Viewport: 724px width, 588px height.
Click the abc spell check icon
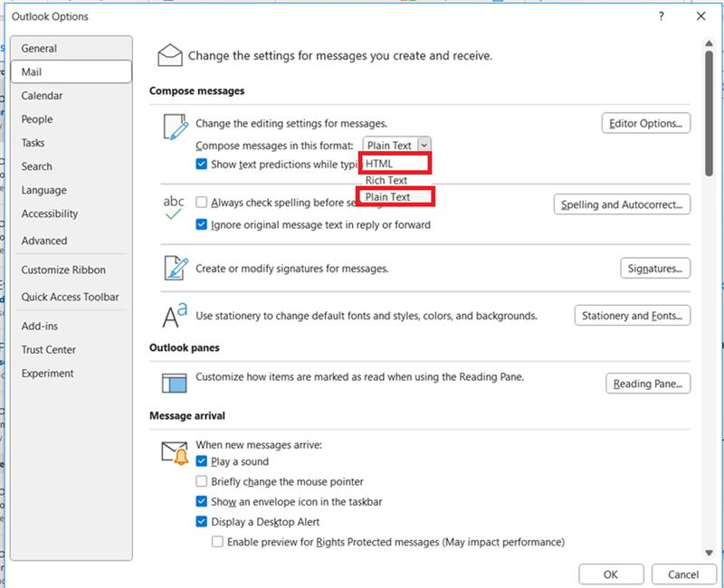(174, 208)
